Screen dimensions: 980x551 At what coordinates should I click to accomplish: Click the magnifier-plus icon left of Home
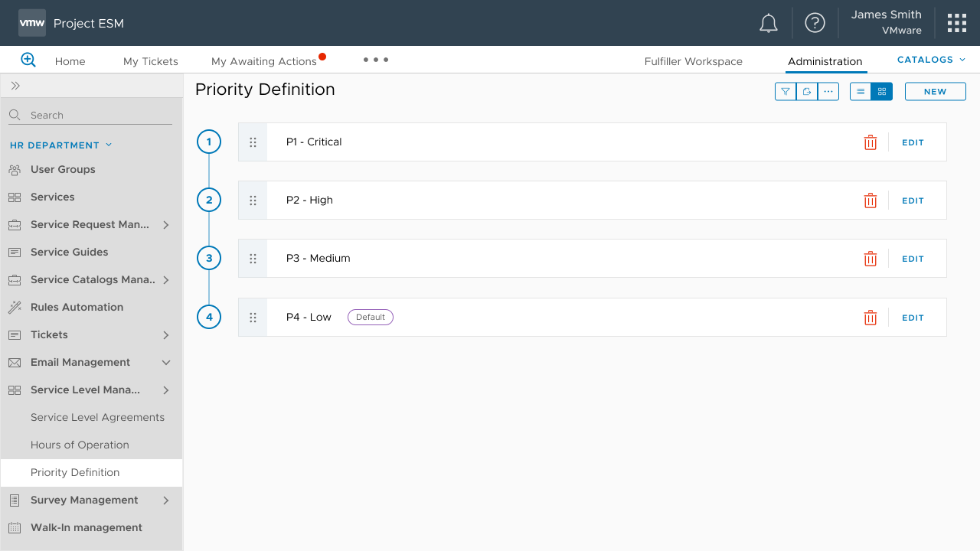[x=28, y=60]
